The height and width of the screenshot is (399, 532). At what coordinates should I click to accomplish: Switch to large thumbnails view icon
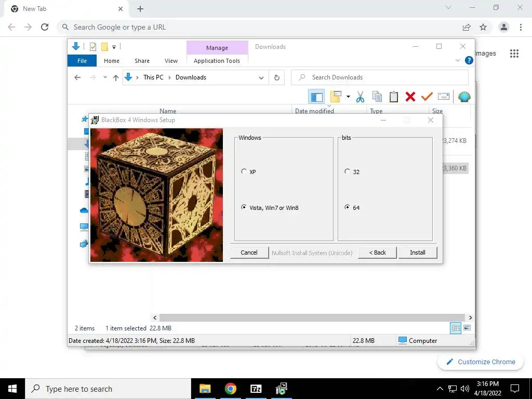pos(467,328)
